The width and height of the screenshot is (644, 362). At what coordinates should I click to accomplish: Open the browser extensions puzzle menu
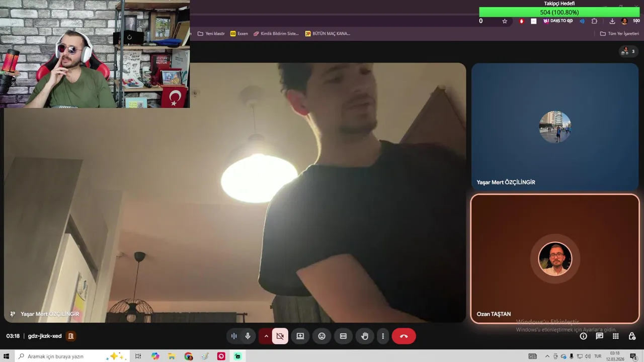click(x=594, y=21)
